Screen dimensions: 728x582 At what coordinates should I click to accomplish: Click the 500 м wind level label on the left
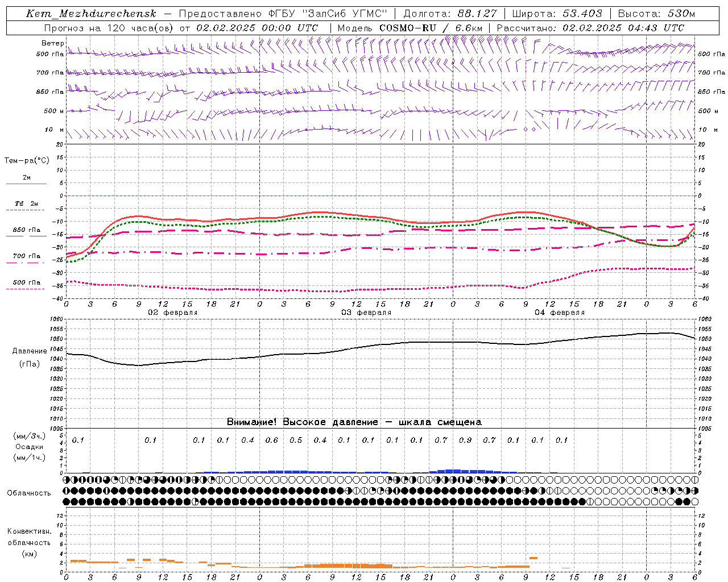pyautogui.click(x=54, y=111)
